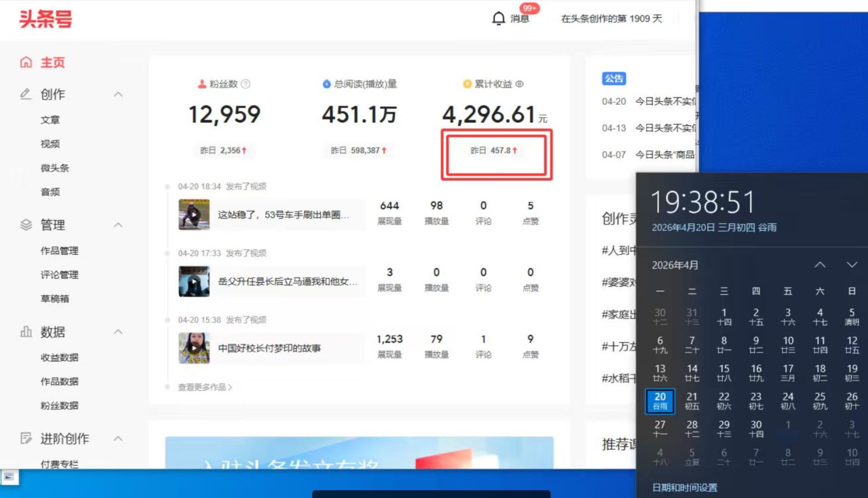Open the 消息 notification bell

coord(498,18)
